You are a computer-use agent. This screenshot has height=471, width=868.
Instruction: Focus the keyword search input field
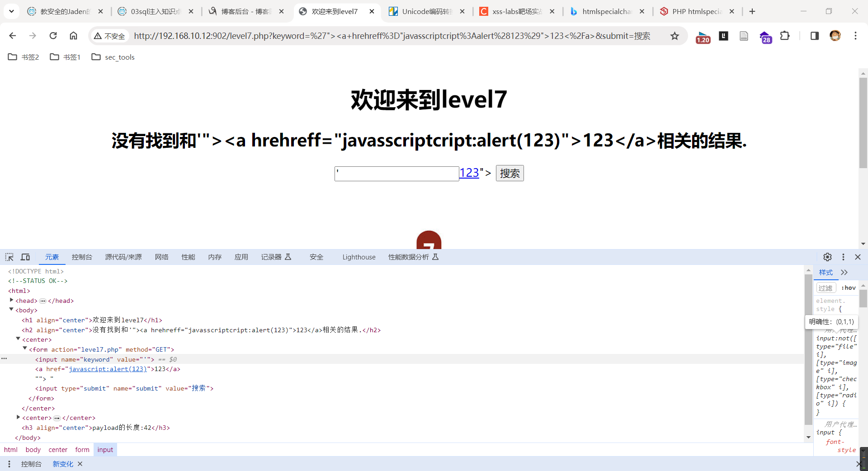click(x=396, y=174)
